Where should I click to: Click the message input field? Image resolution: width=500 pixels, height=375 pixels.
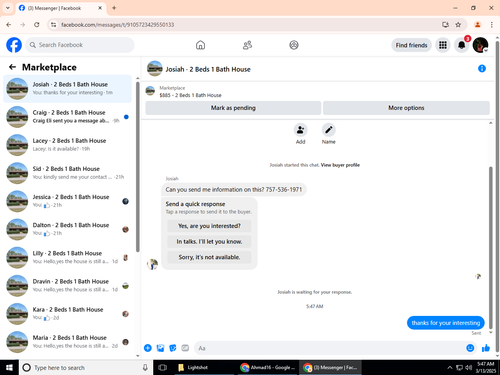pos(329,348)
